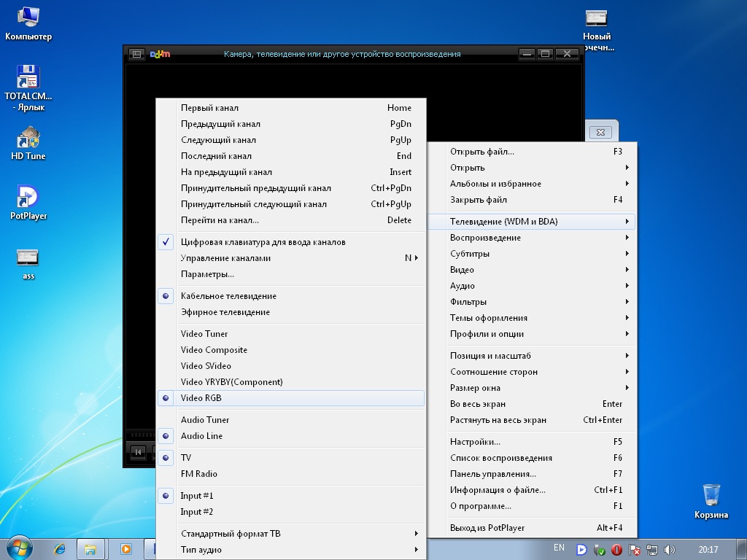Click the player menu icon left of the Daum logo

pyautogui.click(x=136, y=54)
